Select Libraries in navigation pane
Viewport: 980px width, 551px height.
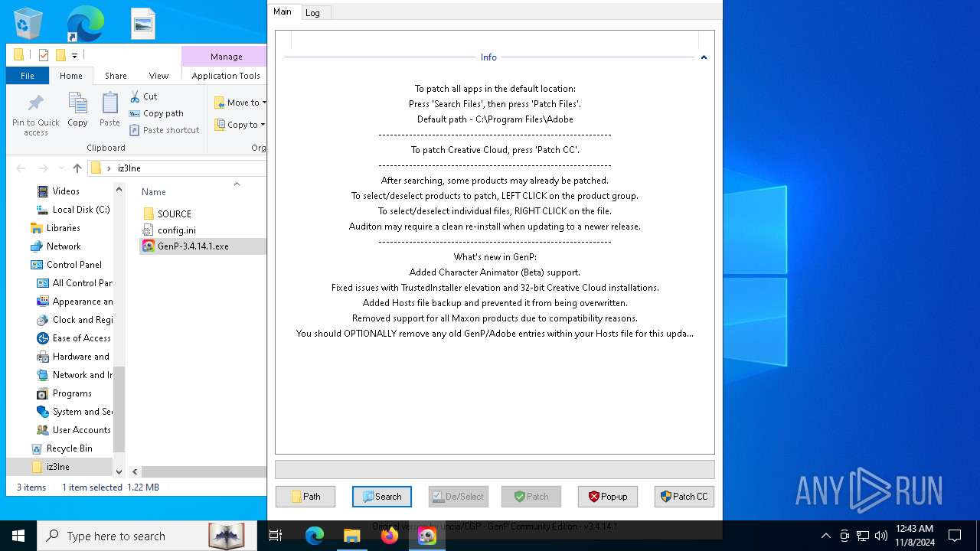tap(55, 228)
